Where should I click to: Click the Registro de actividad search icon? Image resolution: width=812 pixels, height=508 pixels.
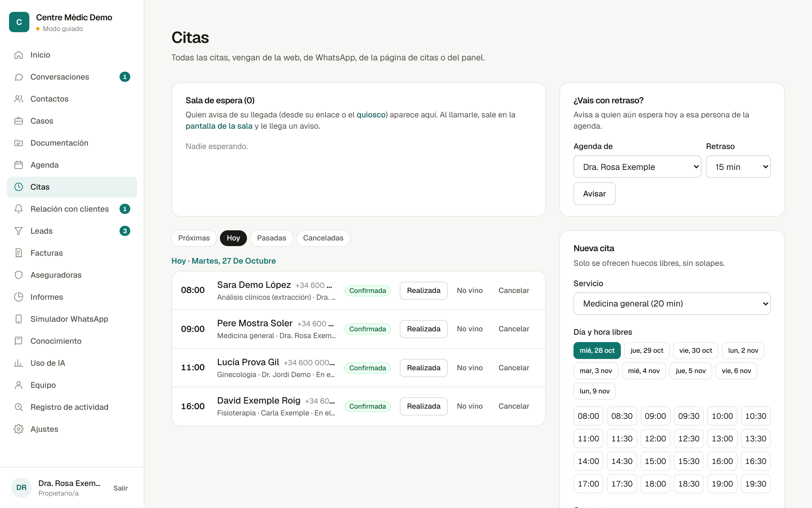click(19, 407)
